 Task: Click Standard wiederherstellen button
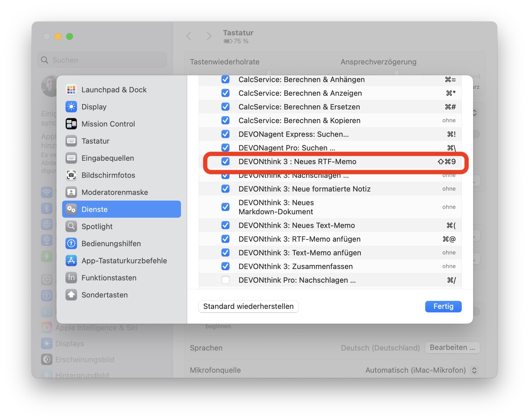click(x=248, y=307)
